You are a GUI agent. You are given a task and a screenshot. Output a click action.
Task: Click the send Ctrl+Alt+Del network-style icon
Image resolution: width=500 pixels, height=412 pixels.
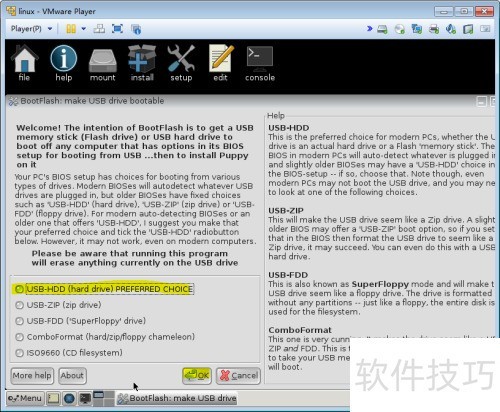99,29
